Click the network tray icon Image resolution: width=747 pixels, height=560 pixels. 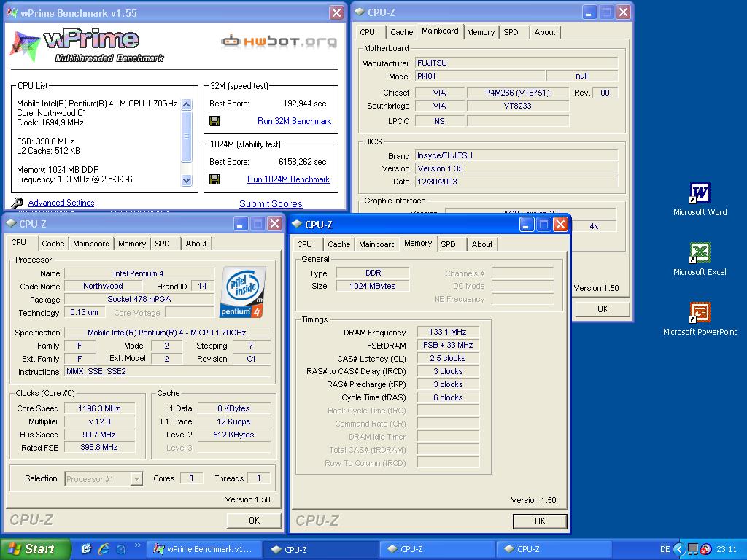point(693,549)
